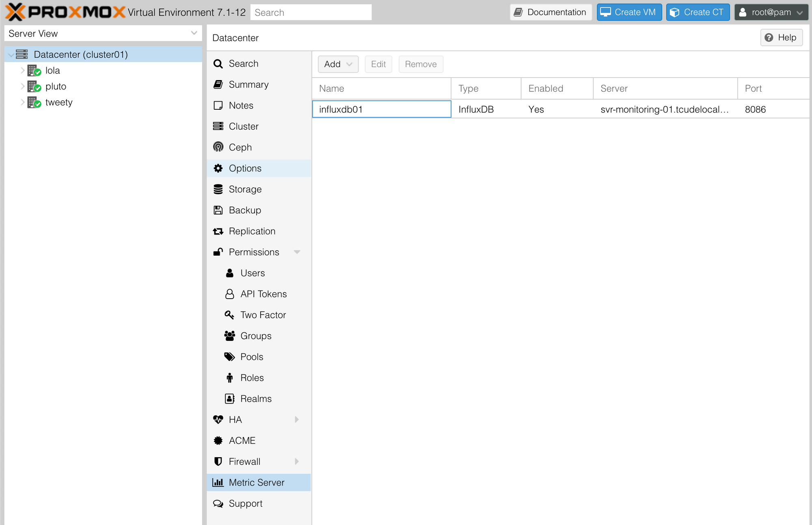Click the Notes sticky note icon

coord(218,106)
